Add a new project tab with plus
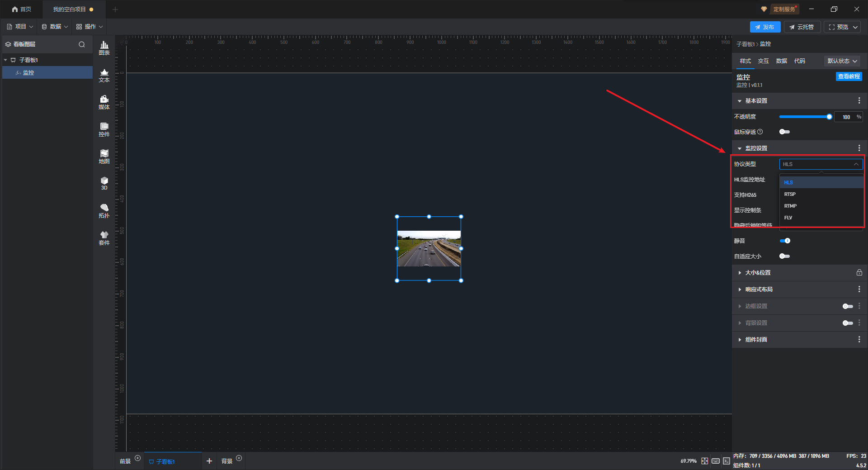This screenshot has width=868, height=470. 115,9
